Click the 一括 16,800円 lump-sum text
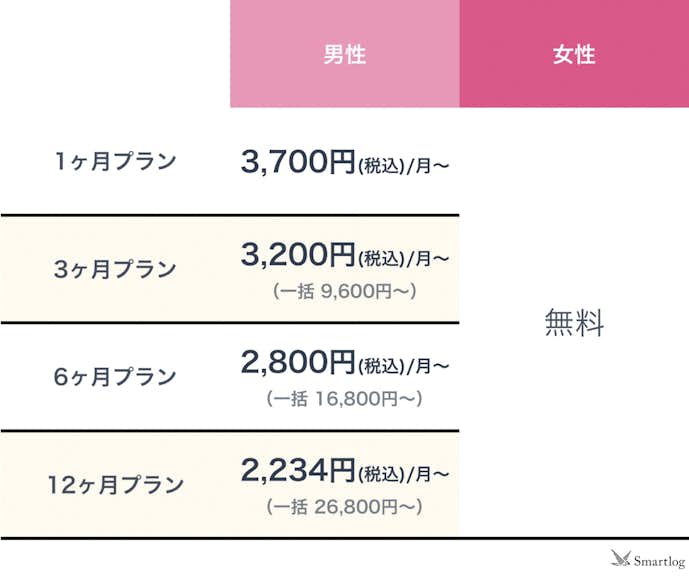Image resolution: width=689 pixels, height=579 pixels. coord(344,399)
